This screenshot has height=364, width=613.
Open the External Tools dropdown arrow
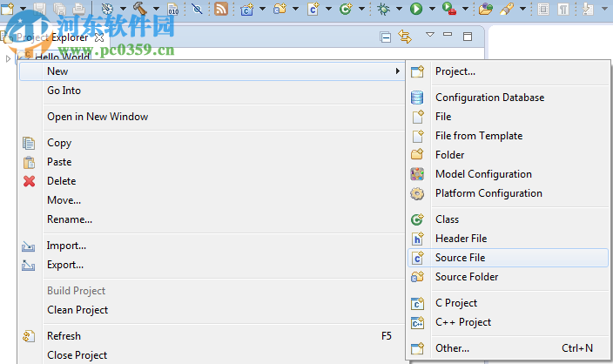pyautogui.click(x=465, y=9)
